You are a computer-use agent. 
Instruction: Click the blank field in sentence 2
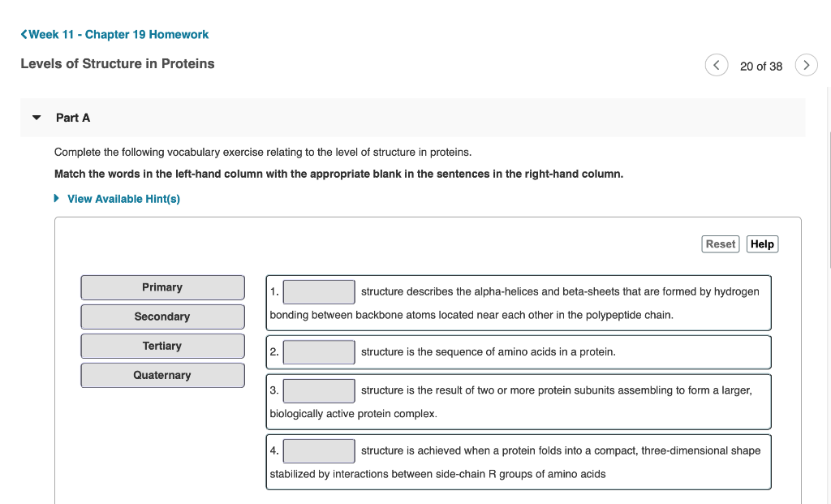click(x=318, y=351)
